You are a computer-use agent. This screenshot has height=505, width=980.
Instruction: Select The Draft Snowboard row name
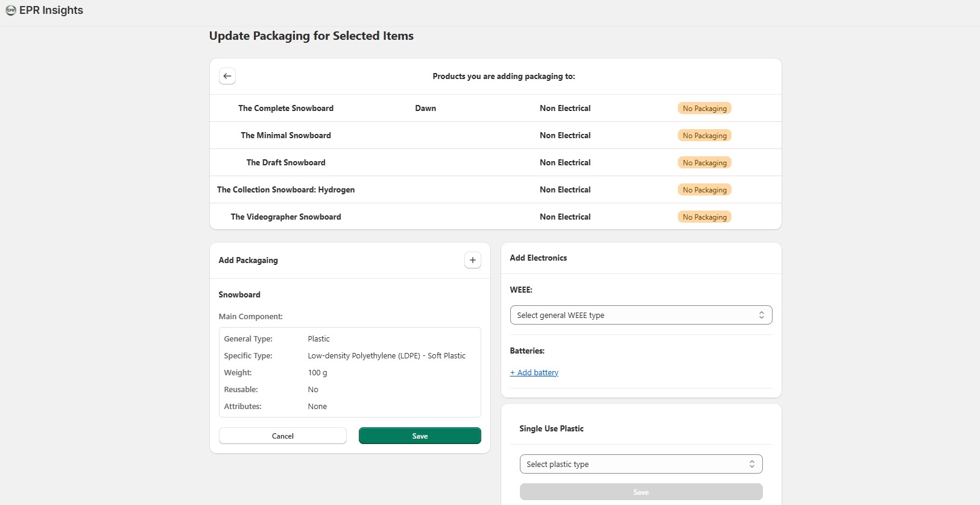[286, 162]
